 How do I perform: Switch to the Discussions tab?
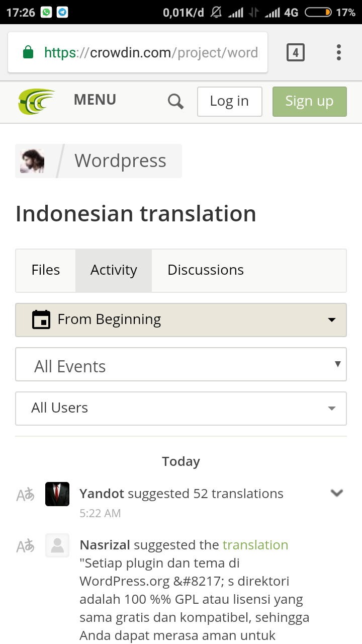(x=206, y=270)
